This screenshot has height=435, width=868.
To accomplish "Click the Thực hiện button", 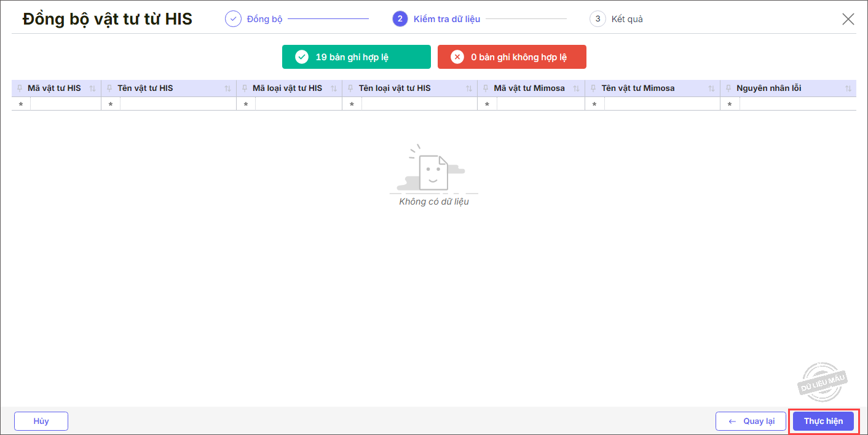I will click(824, 421).
